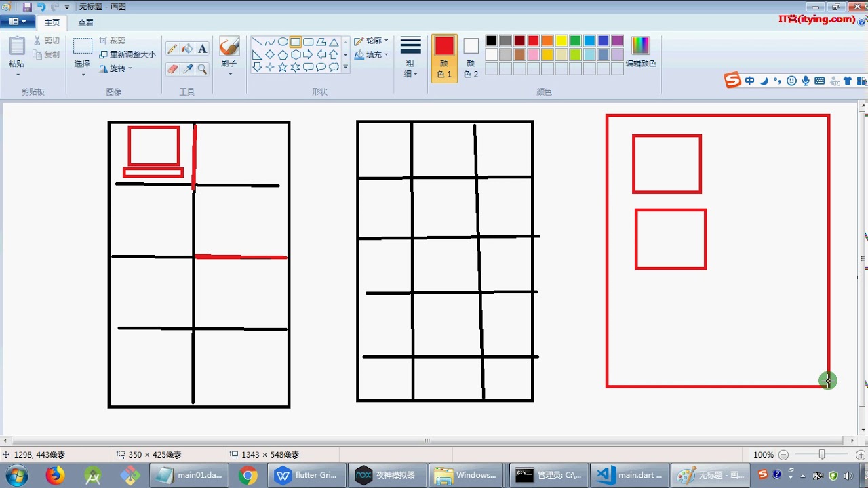The image size is (868, 488).
Task: Select the Fill with color bucket tool
Action: click(187, 49)
